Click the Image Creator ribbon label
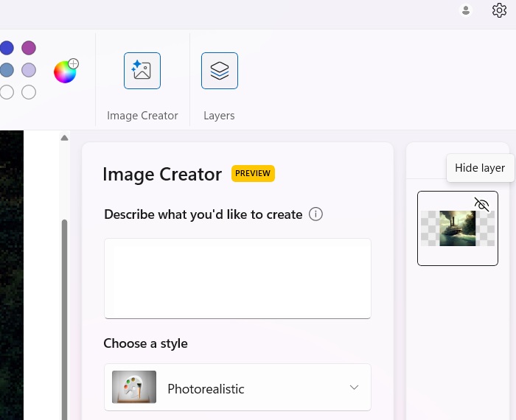516x420 pixels. (x=142, y=116)
